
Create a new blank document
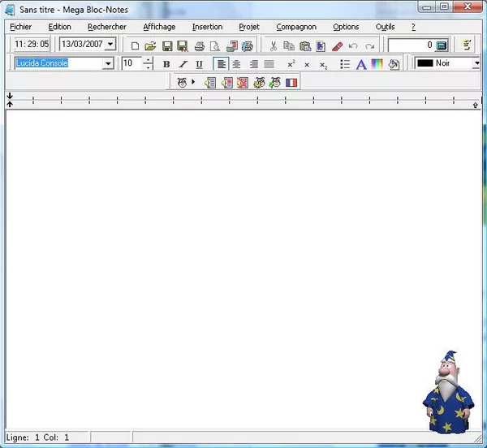[135, 46]
